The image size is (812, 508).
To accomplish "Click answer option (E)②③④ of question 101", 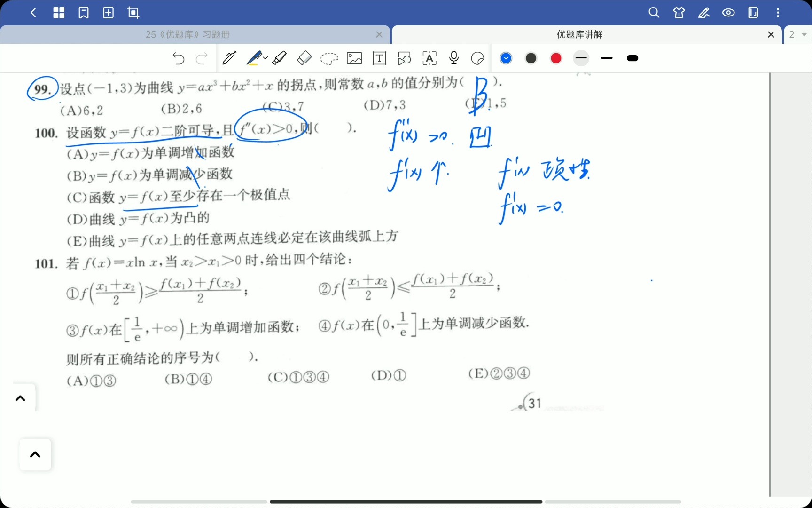I will pos(499,373).
